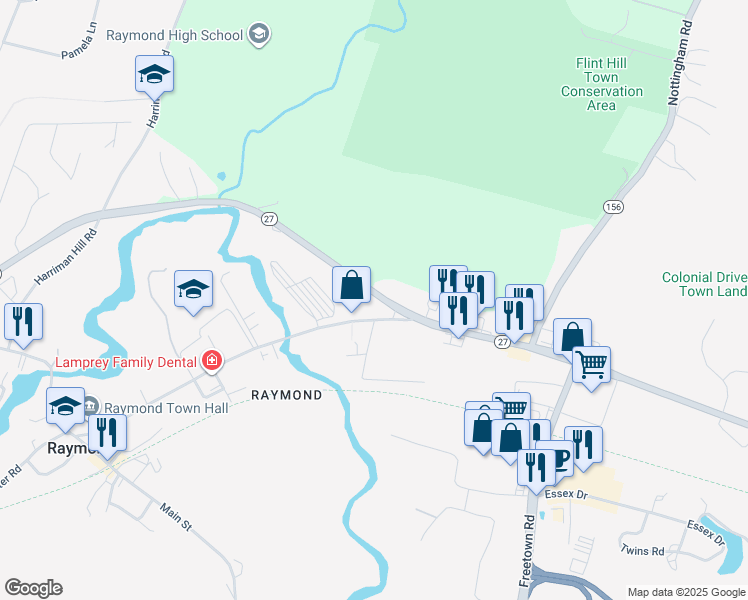Click the graduation cap marker above Lamprey Family Dental
Viewport: 748px width, 600px height.
[193, 290]
